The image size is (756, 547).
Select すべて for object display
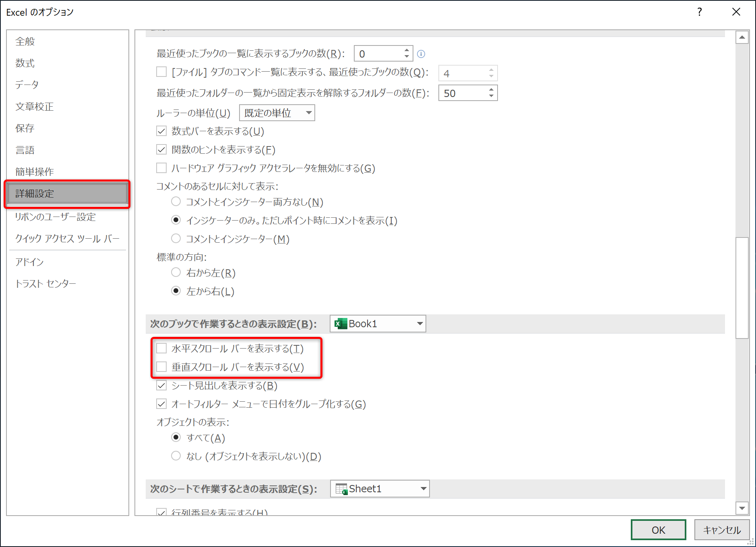[176, 438]
